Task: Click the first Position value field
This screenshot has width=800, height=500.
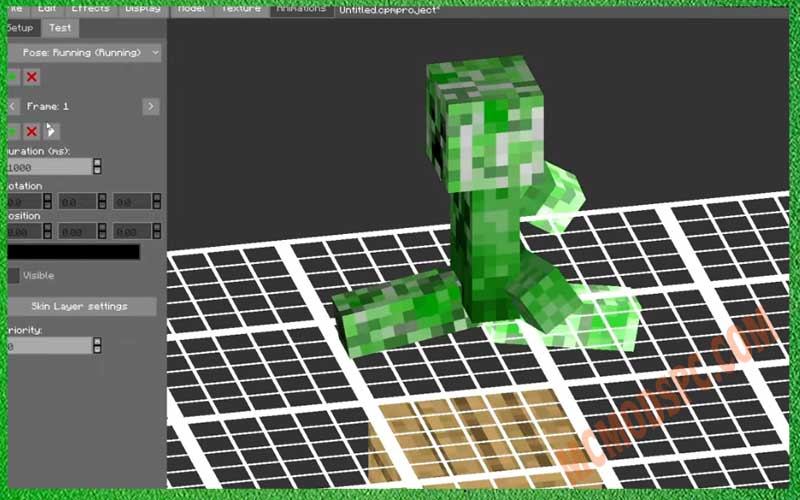Action: 24,232
